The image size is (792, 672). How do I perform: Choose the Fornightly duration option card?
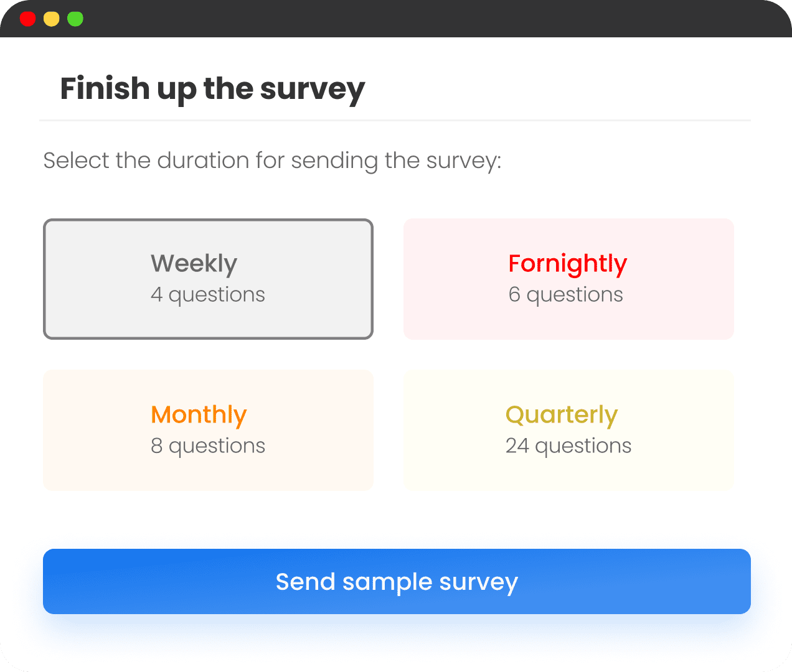pyautogui.click(x=568, y=279)
